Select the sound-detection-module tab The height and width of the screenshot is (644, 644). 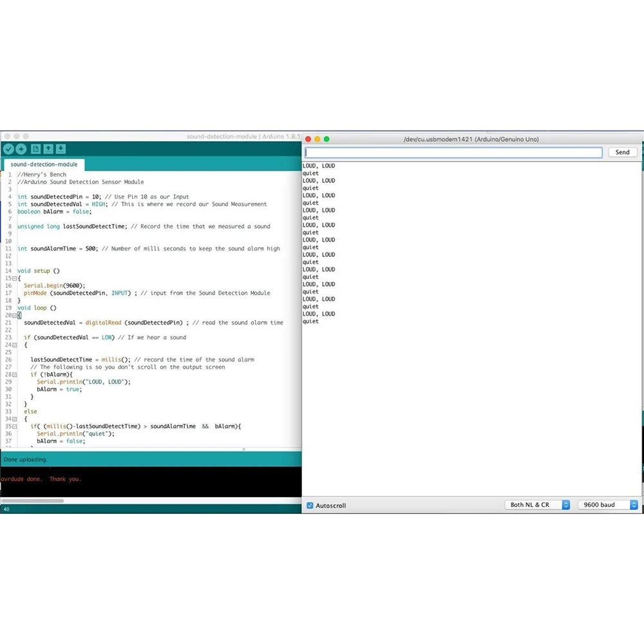tap(44, 165)
